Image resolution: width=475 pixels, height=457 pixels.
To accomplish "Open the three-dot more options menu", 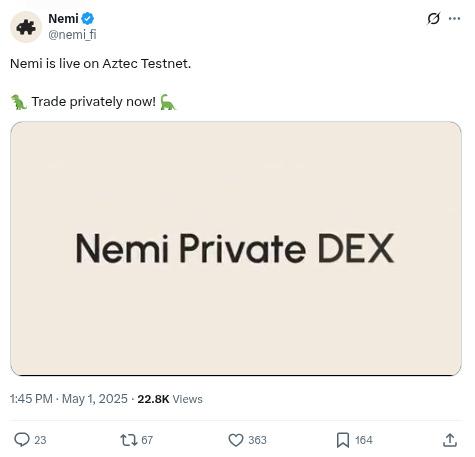I will click(x=454, y=19).
